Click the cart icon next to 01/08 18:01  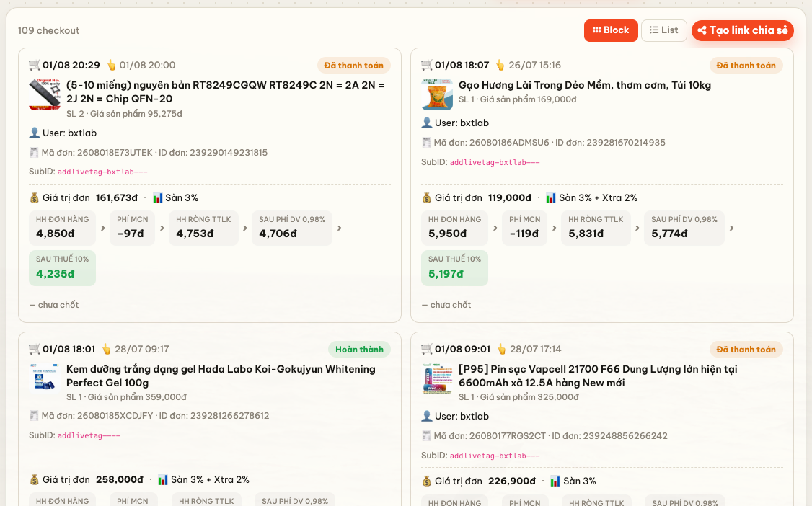point(35,350)
